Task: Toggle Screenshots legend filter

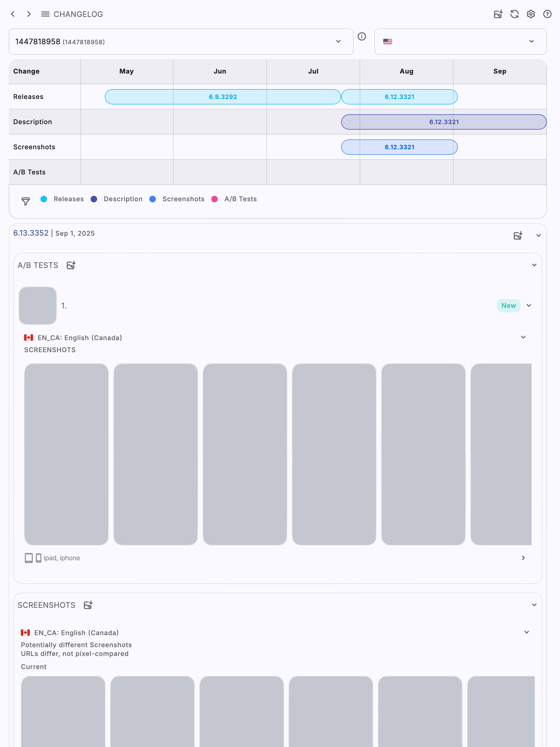Action: pyautogui.click(x=177, y=199)
